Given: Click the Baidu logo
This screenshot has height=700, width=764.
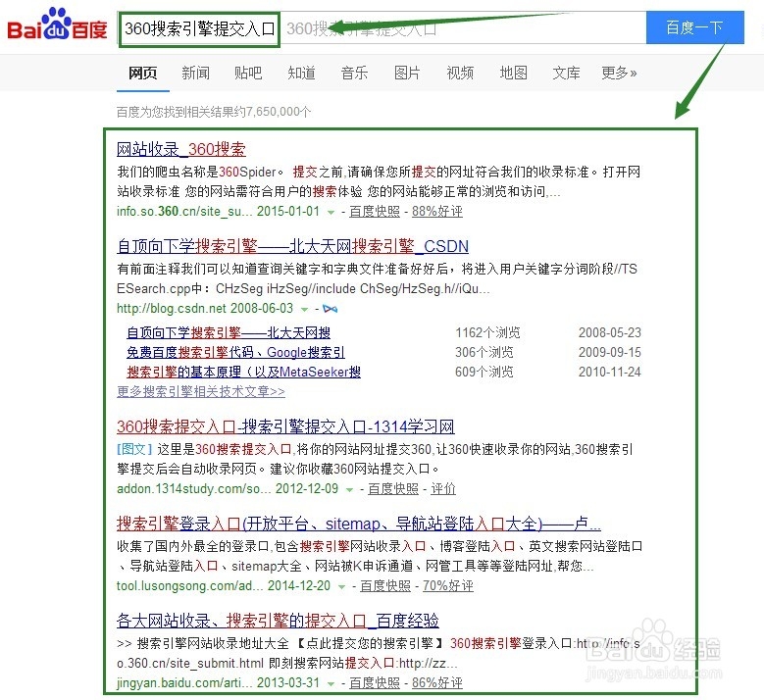Looking at the screenshot, I should tap(57, 25).
